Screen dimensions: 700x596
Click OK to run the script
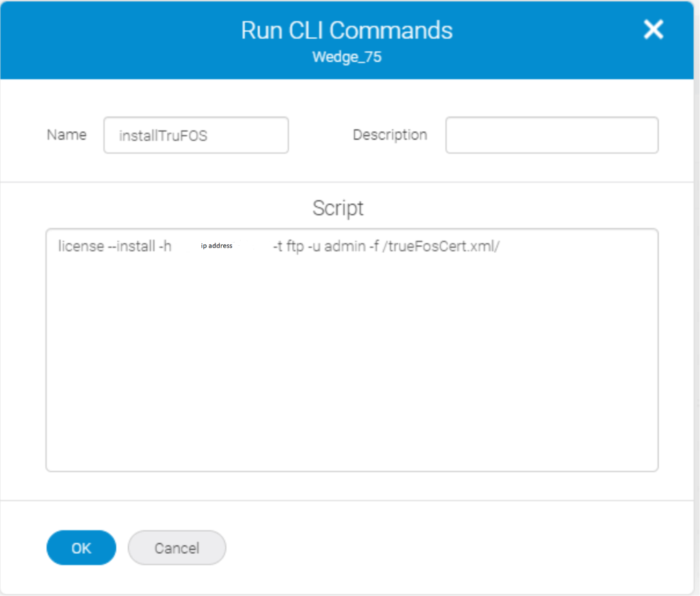[80, 547]
